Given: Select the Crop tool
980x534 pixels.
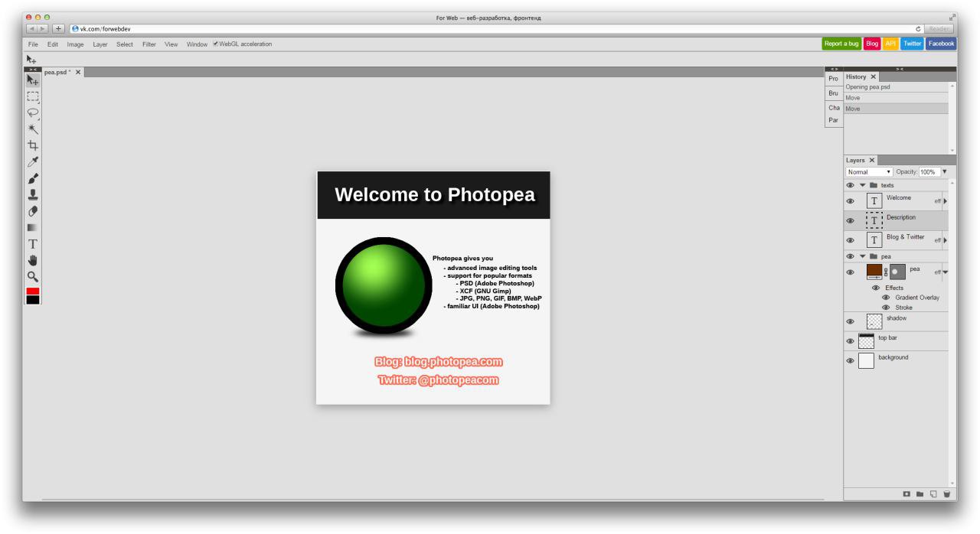Looking at the screenshot, I should [x=33, y=145].
